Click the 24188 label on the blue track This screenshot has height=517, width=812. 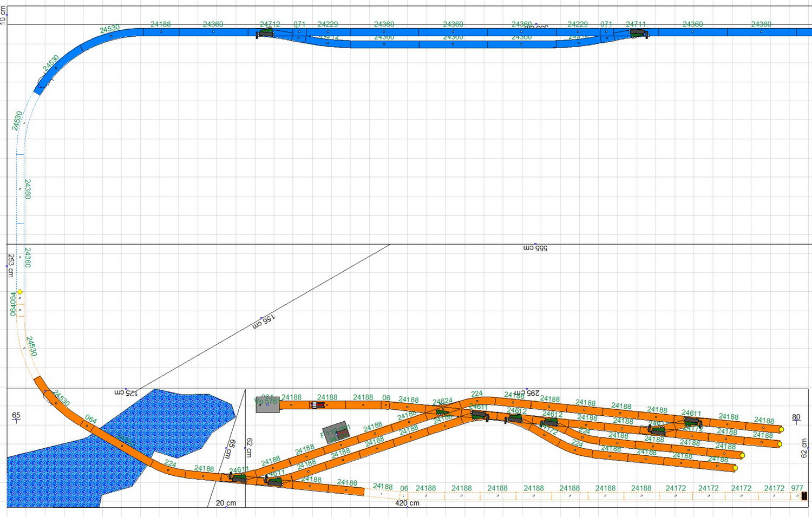(161, 24)
